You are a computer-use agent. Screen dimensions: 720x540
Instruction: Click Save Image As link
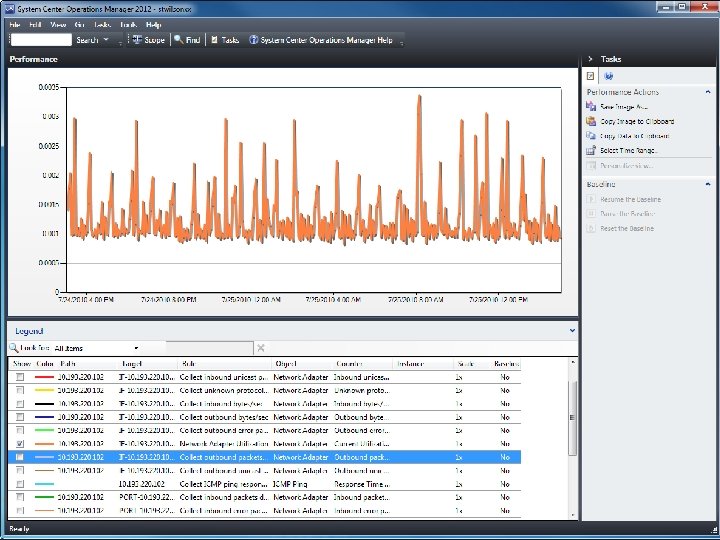coord(624,107)
